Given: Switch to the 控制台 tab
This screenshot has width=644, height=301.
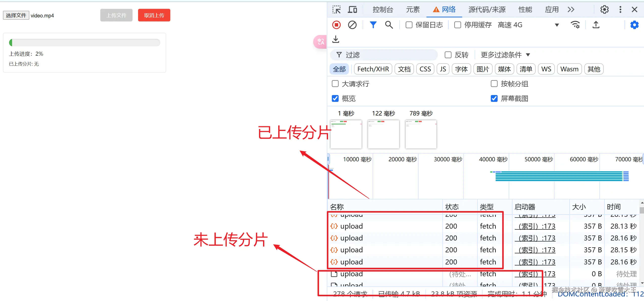Looking at the screenshot, I should pyautogui.click(x=382, y=9).
